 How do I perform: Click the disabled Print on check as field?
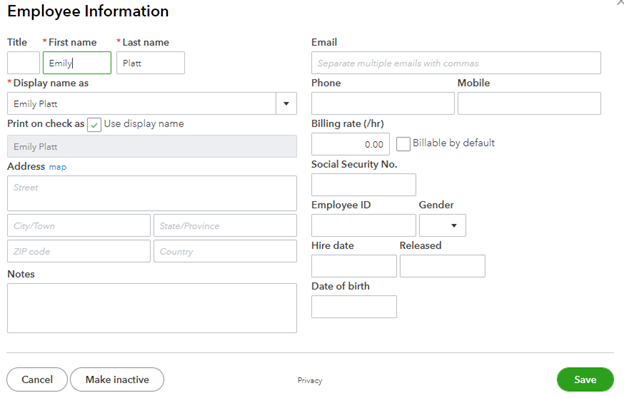[152, 146]
